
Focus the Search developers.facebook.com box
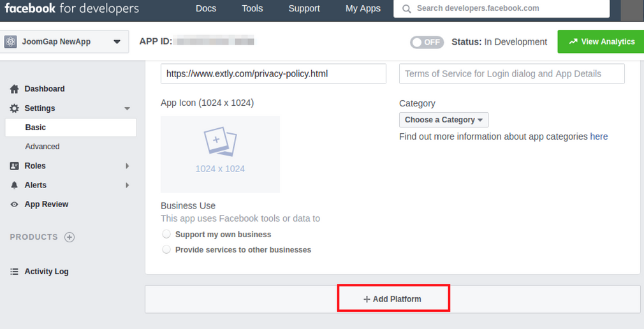click(501, 9)
